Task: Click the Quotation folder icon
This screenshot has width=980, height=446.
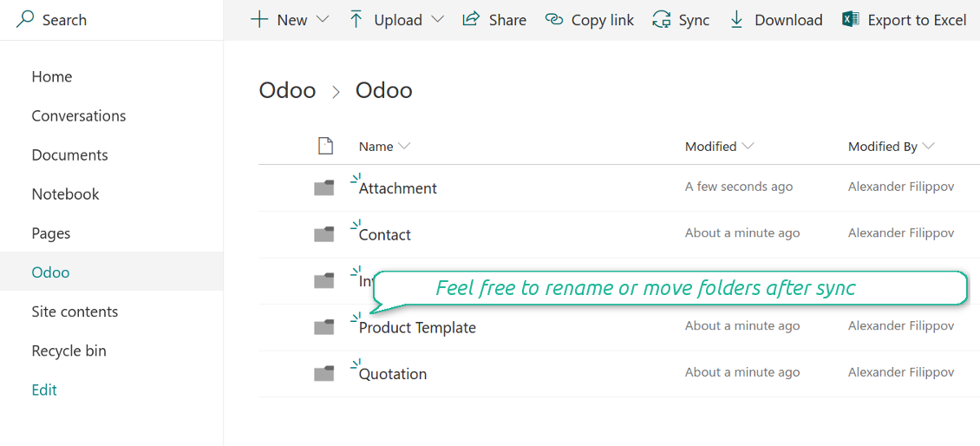Action: click(324, 374)
